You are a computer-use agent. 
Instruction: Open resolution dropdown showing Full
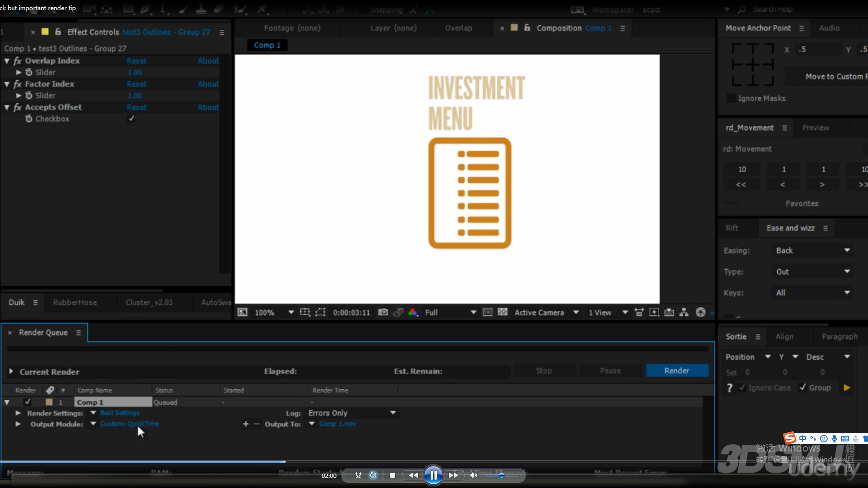(x=450, y=312)
